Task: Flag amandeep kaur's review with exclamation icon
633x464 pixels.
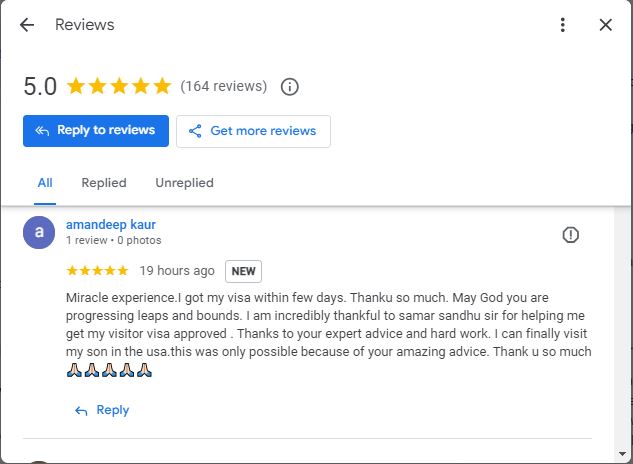Action: pyautogui.click(x=570, y=235)
